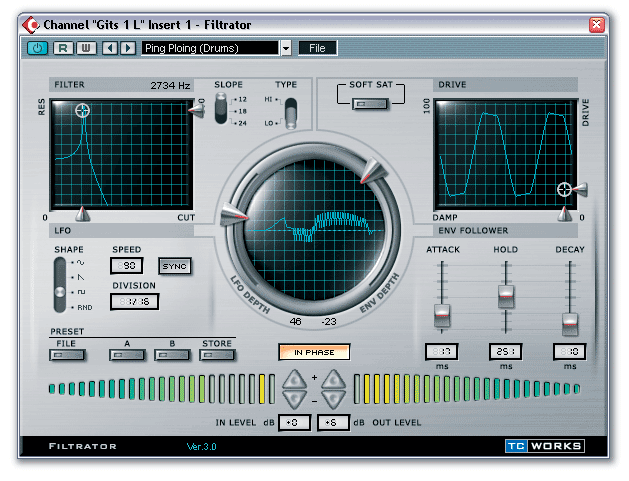Click the LFO depth value 46
The width and height of the screenshot is (629, 481).
click(296, 321)
